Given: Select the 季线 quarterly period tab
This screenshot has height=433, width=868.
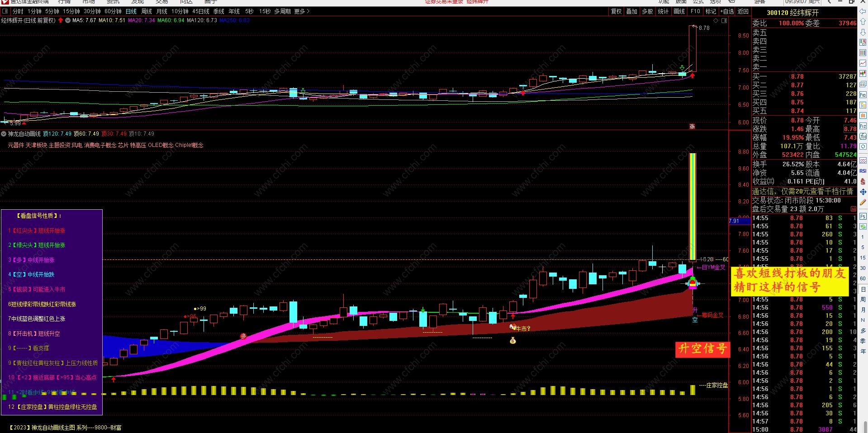Looking at the screenshot, I should coord(219,11).
